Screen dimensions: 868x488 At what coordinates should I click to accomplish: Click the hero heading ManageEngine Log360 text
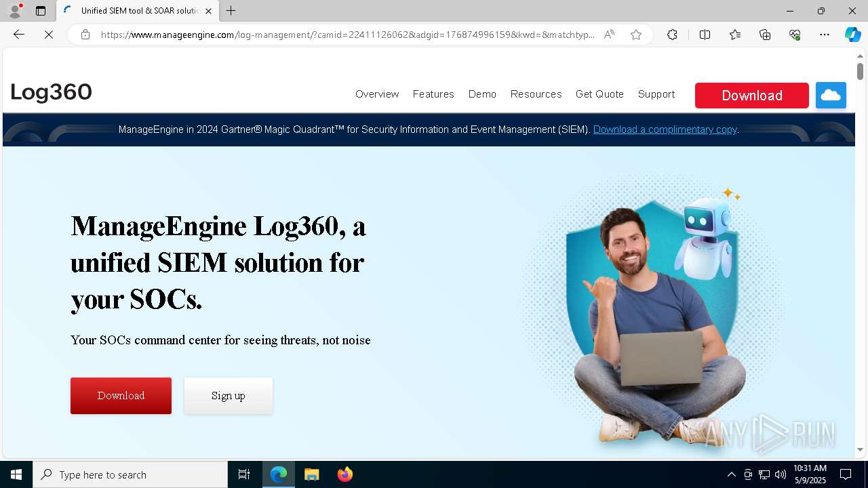(x=218, y=262)
